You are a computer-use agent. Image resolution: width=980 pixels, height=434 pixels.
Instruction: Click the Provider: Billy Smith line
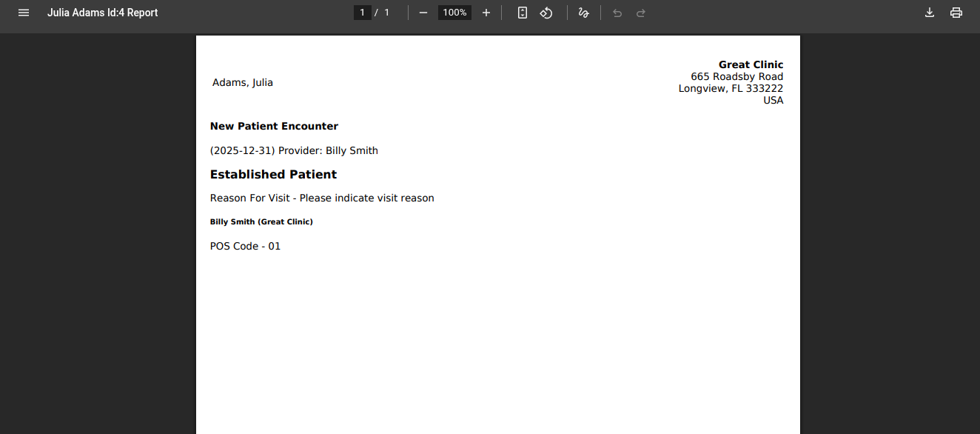(x=294, y=150)
